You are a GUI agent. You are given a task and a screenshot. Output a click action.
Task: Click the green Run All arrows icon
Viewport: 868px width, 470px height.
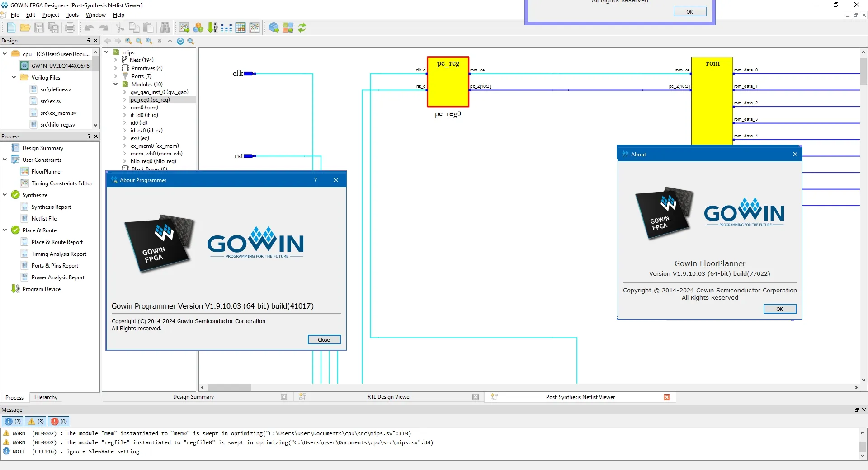302,28
